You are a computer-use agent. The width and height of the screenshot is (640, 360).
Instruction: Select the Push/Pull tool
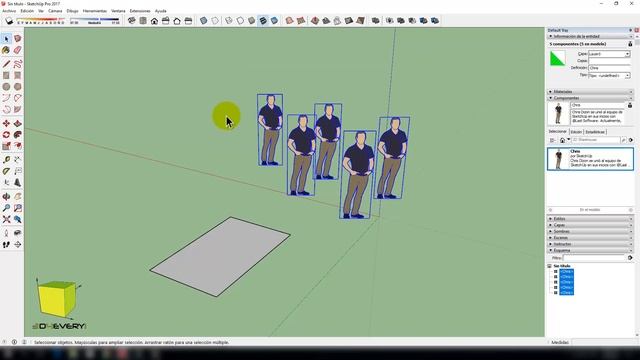point(18,123)
